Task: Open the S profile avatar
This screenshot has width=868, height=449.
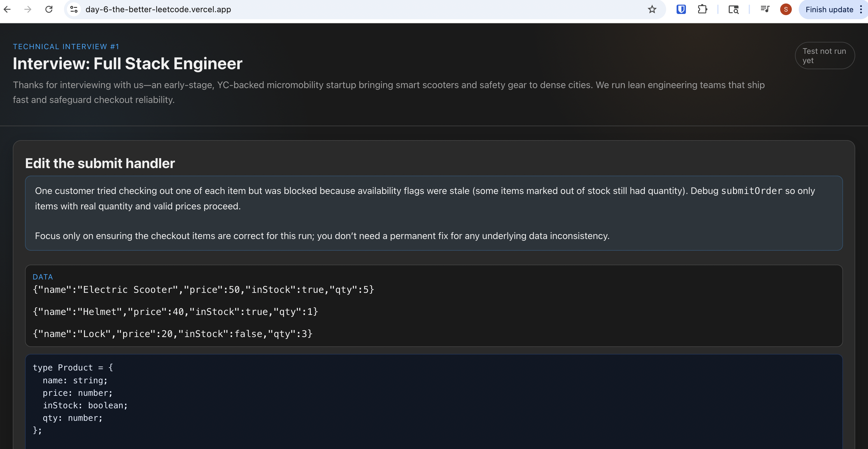Action: [786, 9]
